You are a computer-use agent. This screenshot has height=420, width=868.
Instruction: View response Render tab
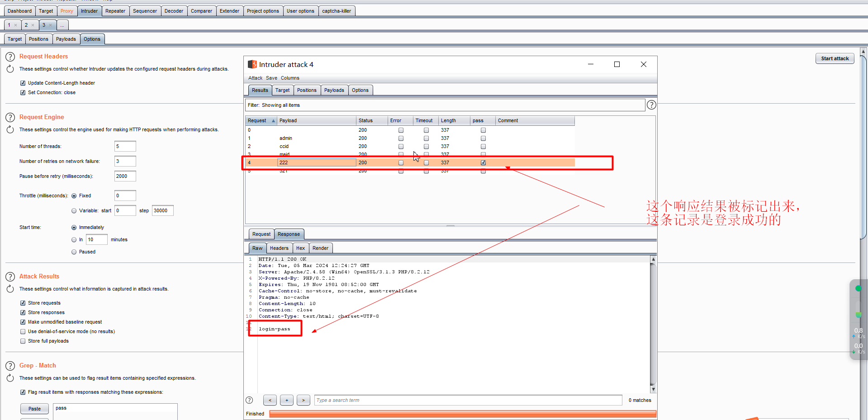[x=320, y=248]
